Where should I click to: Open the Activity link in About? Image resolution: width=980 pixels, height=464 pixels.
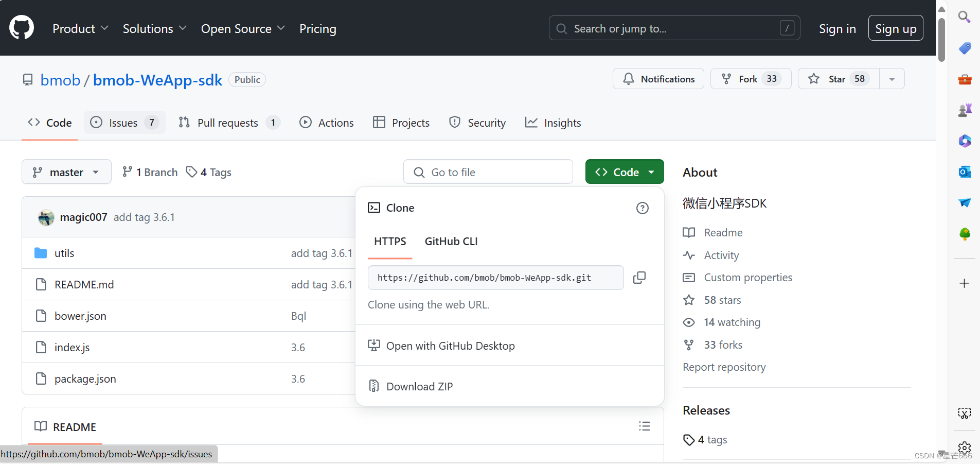pyautogui.click(x=711, y=255)
